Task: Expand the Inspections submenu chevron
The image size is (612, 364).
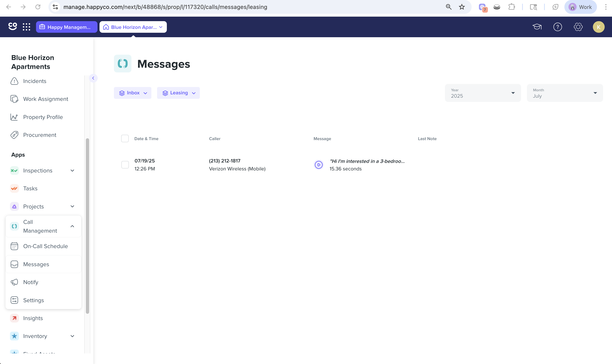Action: [x=72, y=170]
